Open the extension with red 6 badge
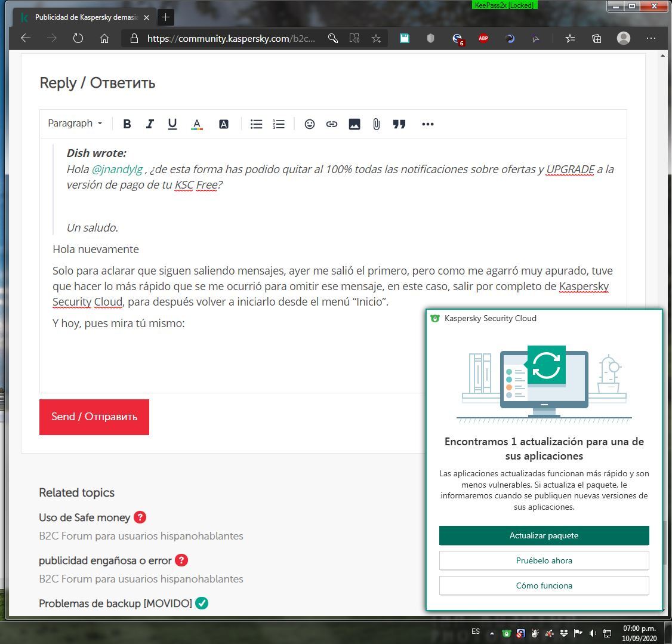 point(458,39)
